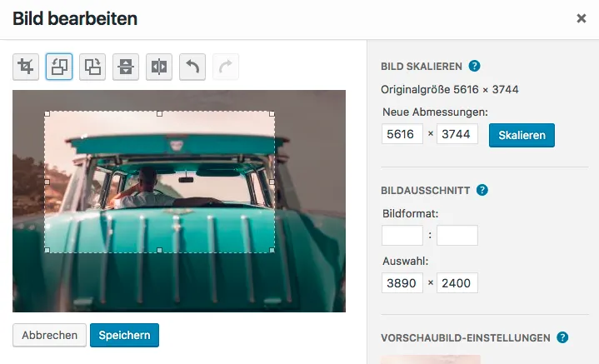Image resolution: width=599 pixels, height=364 pixels.
Task: Rotate image counter-clockwise
Action: point(59,67)
